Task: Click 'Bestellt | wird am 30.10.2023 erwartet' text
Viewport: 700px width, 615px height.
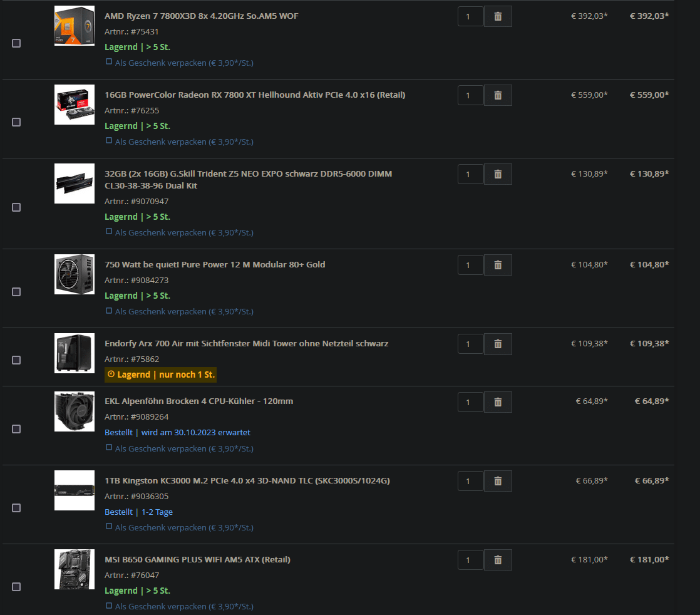Action: point(177,432)
